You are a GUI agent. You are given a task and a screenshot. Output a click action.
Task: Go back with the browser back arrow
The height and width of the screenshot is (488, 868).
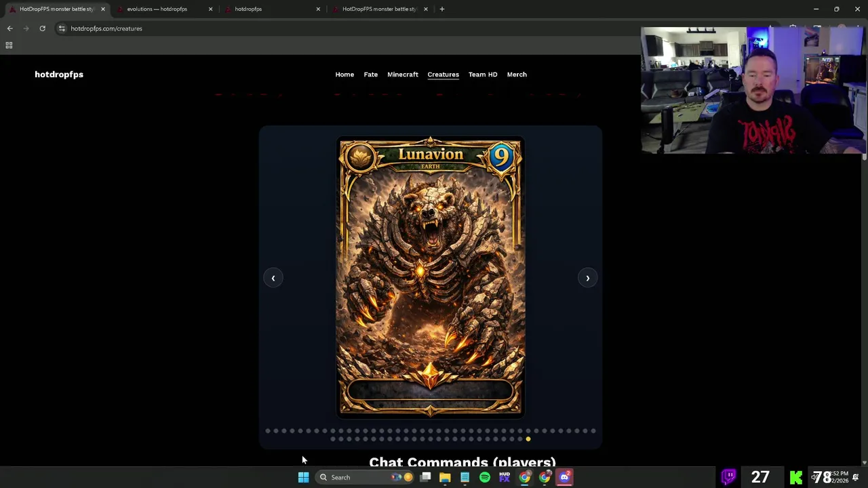pos(9,28)
